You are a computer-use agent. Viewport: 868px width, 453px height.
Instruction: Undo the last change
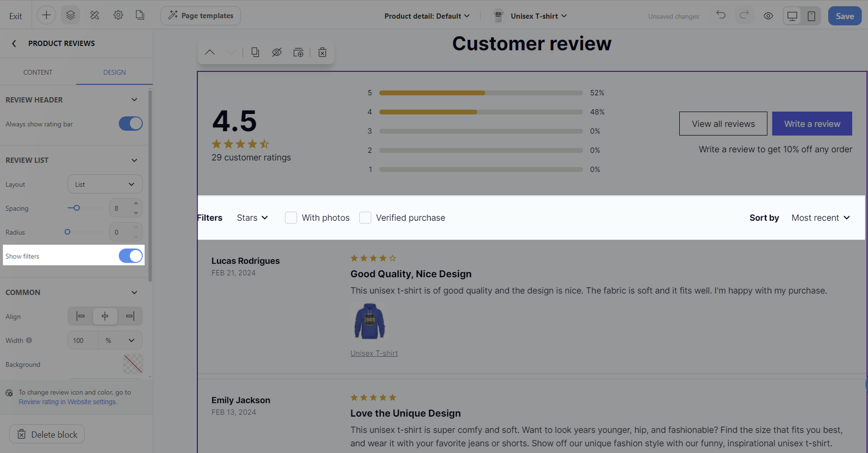[720, 15]
